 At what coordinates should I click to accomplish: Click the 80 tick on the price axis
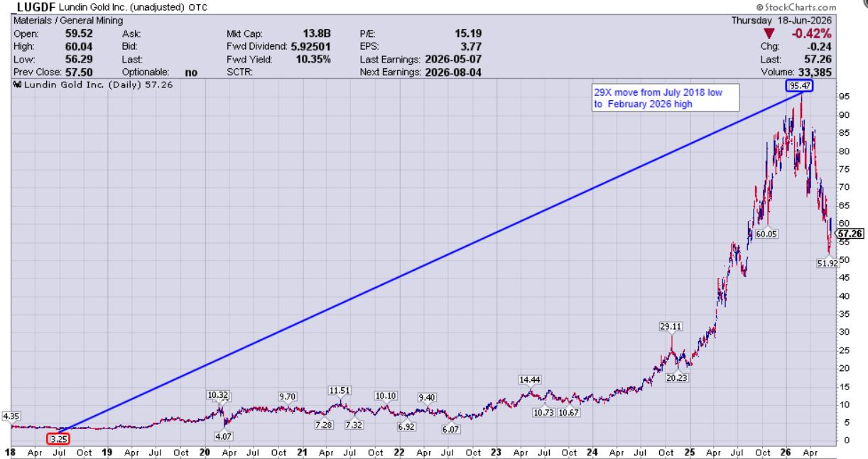(843, 151)
